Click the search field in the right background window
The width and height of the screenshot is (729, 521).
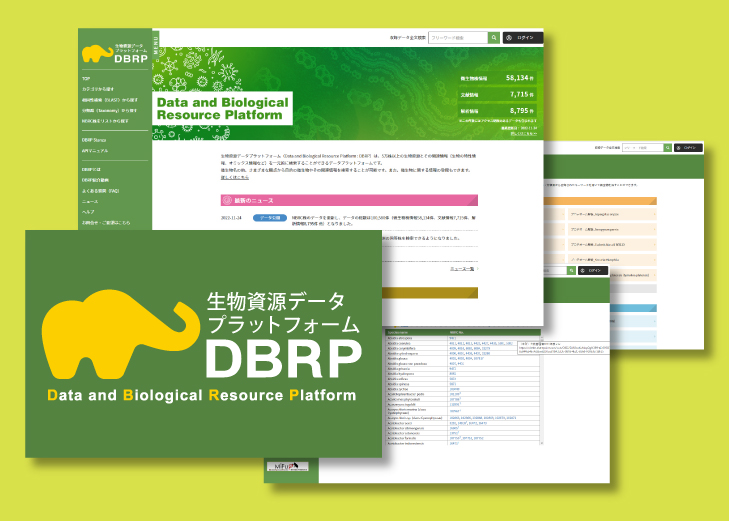643,147
